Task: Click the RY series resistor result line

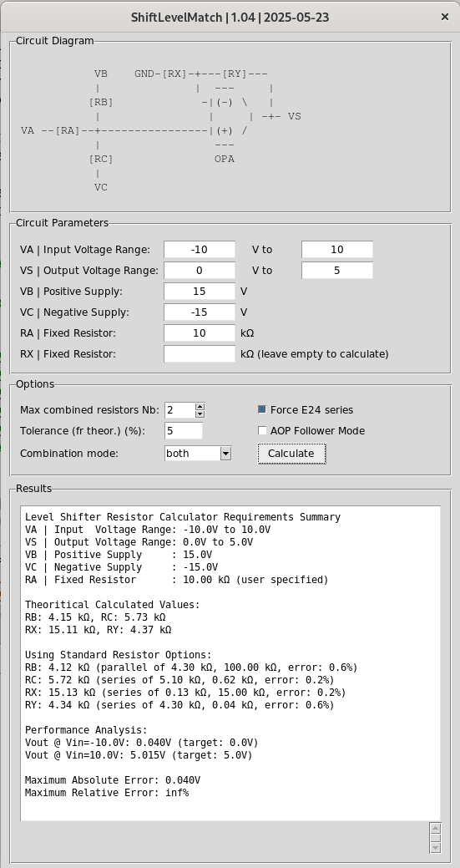Action: point(179,705)
